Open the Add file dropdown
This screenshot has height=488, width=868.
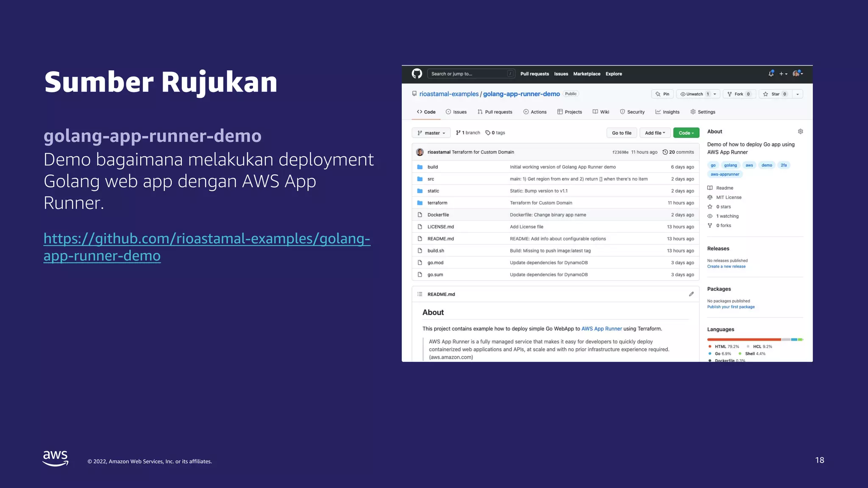tap(655, 133)
